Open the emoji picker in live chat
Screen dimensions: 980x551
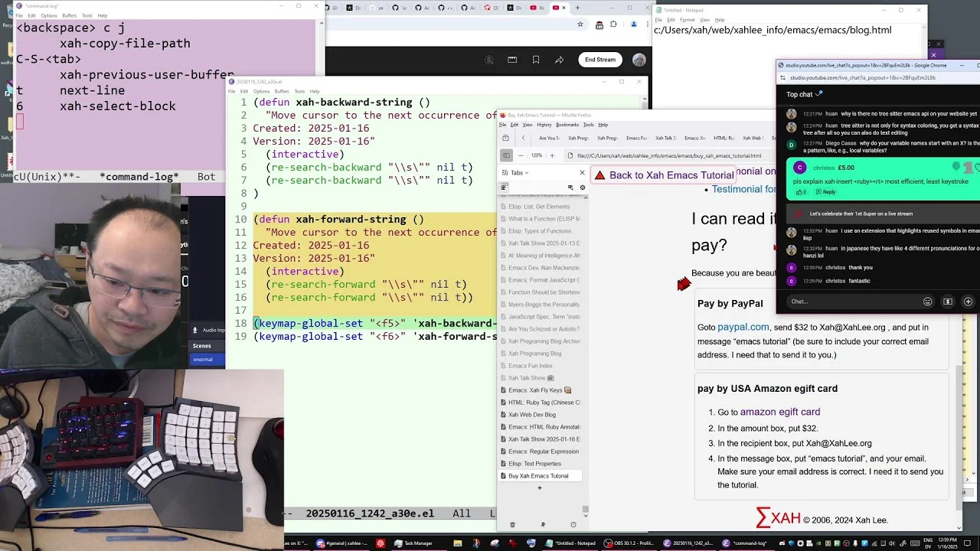point(927,302)
